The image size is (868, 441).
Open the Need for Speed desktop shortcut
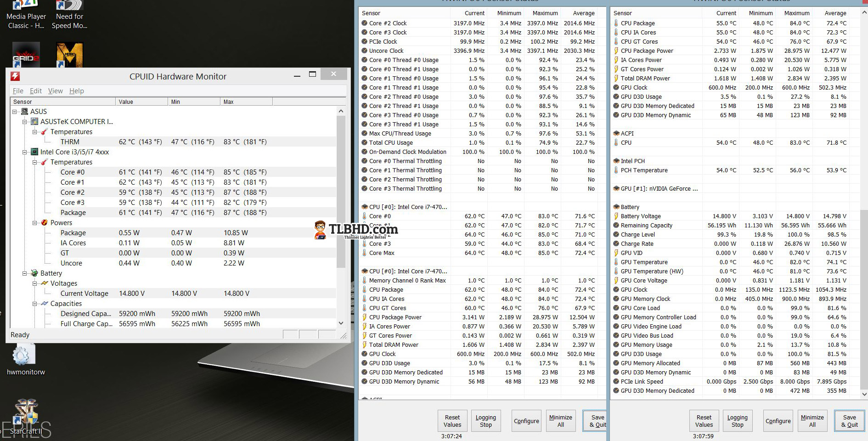pyautogui.click(x=69, y=15)
